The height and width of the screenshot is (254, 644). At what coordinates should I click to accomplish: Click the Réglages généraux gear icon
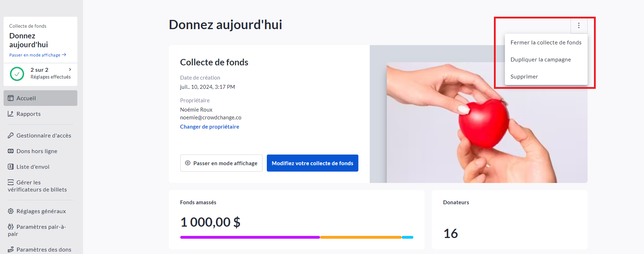coord(11,211)
